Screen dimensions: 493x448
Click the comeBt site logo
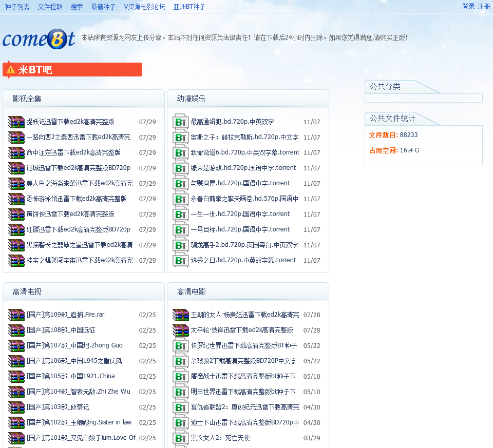(x=39, y=40)
